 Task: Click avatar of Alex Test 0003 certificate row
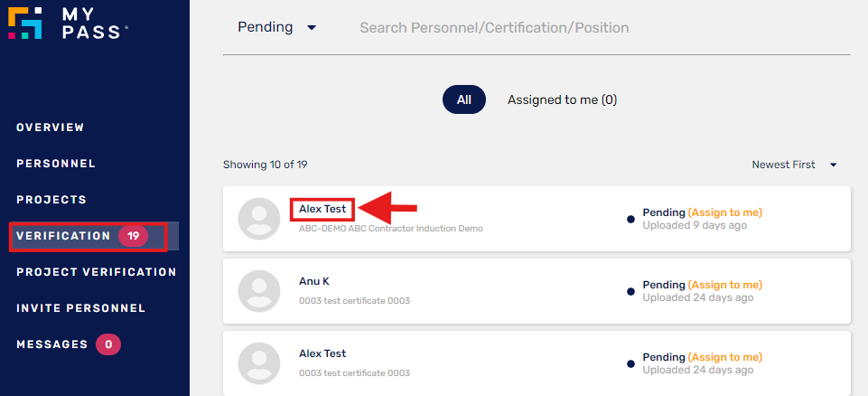click(259, 363)
